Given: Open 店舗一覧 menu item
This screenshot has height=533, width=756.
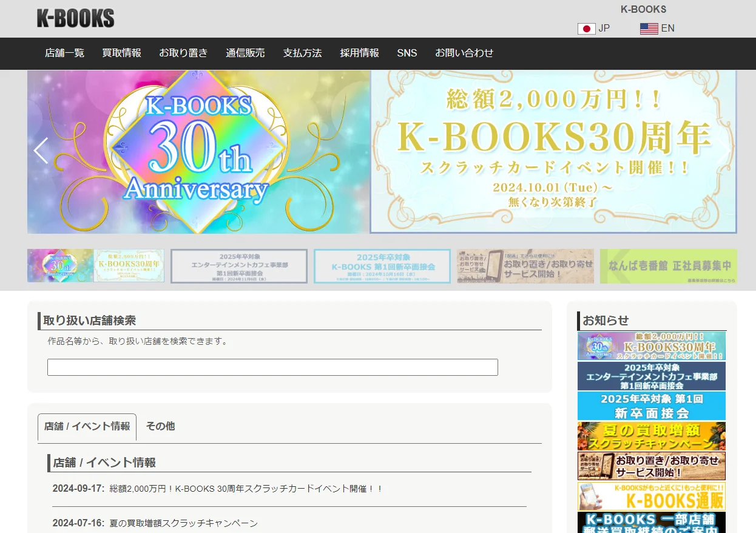Looking at the screenshot, I should tap(64, 53).
